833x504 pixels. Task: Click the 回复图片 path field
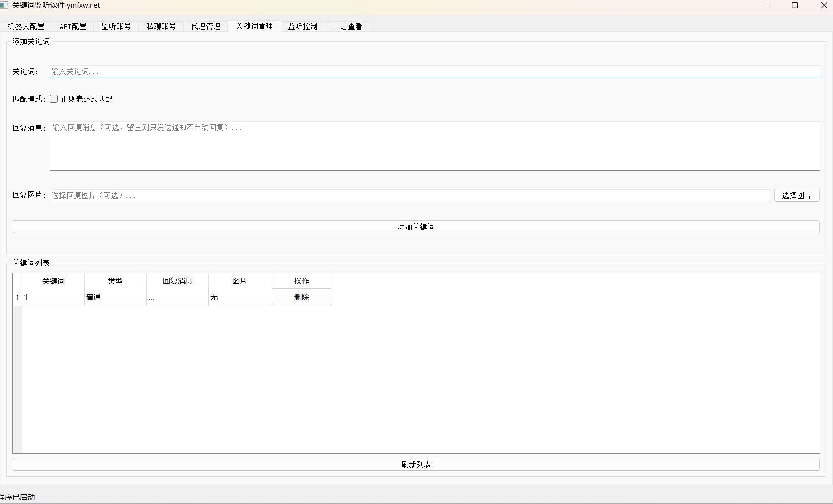tap(409, 195)
